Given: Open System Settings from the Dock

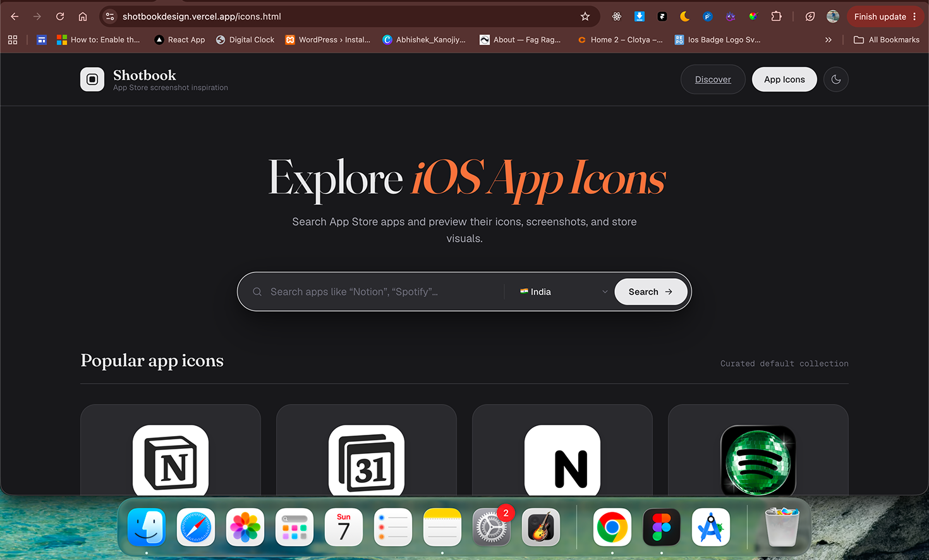Looking at the screenshot, I should [x=492, y=527].
